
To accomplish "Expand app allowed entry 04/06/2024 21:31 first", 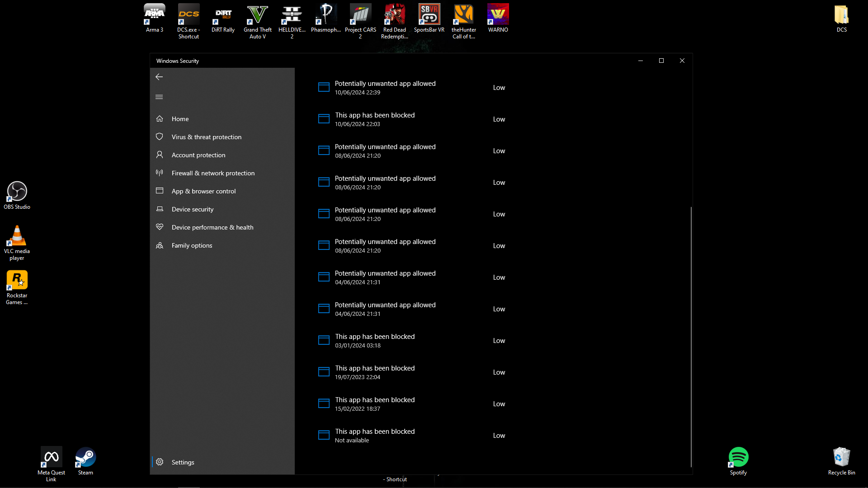I will click(x=411, y=277).
